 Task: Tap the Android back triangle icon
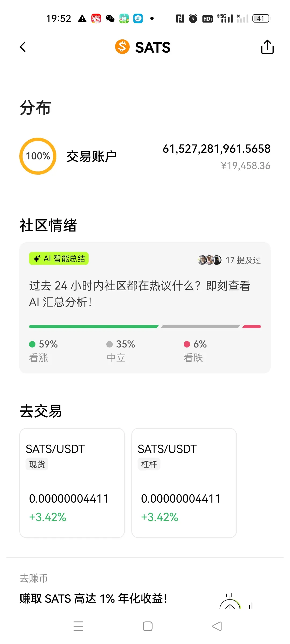(217, 626)
